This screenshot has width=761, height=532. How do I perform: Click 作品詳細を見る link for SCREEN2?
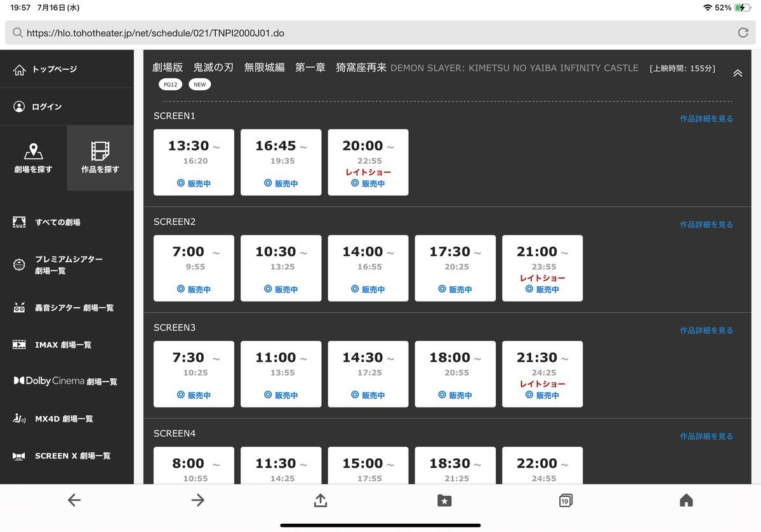(706, 224)
